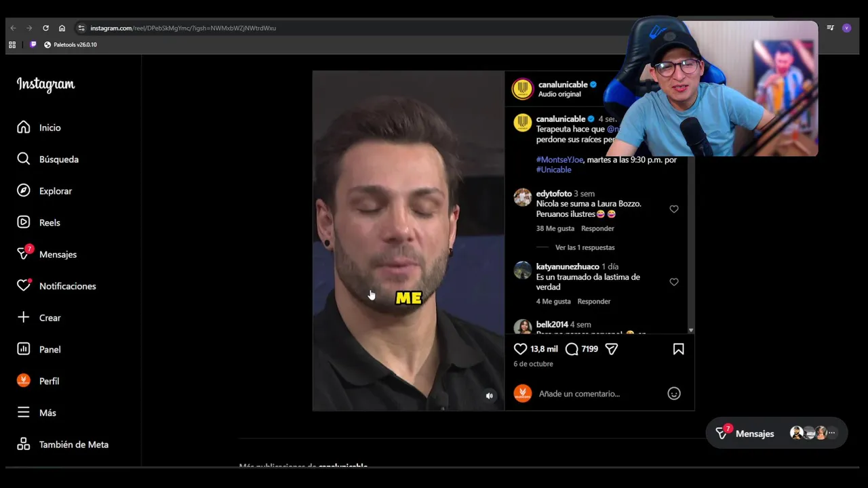The height and width of the screenshot is (488, 868).
Task: Click the browser forward arrow
Action: pos(29,28)
